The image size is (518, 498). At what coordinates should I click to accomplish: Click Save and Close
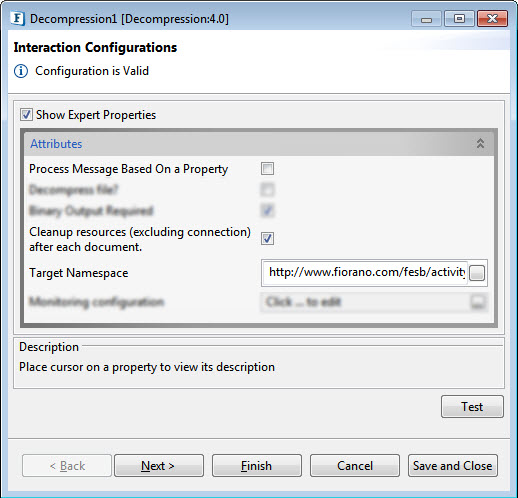coord(453,466)
